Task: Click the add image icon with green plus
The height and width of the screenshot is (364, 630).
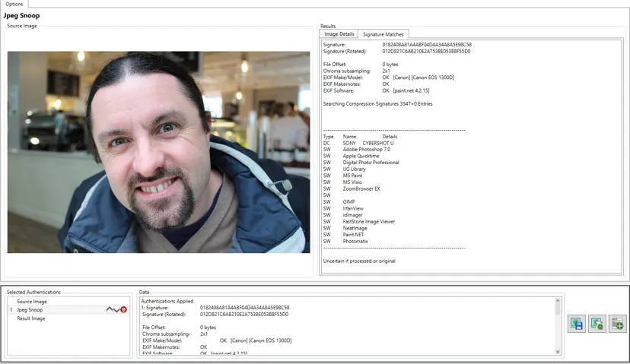Action: pyautogui.click(x=597, y=324)
